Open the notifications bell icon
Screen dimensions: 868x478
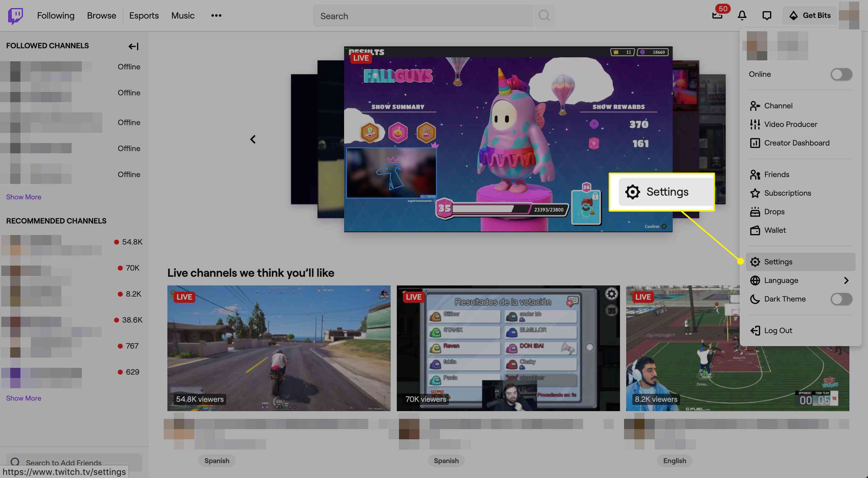point(741,15)
